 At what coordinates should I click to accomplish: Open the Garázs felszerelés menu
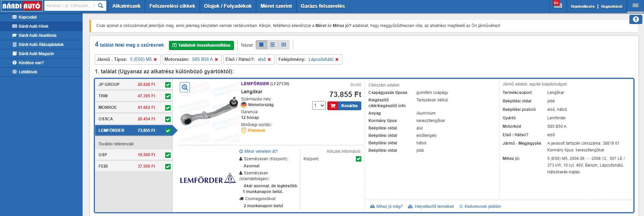point(323,6)
